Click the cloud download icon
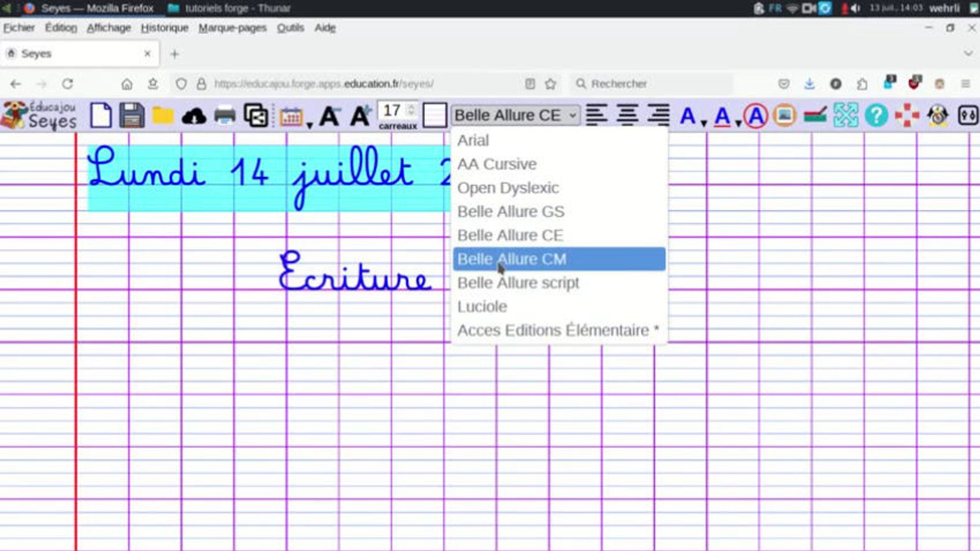Screen dimensions: 980x551 point(194,116)
